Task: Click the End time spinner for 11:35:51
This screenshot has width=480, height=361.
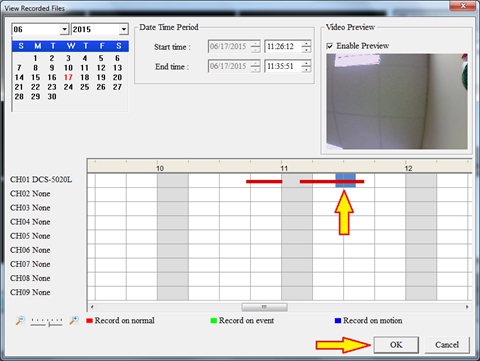Action: (306, 66)
